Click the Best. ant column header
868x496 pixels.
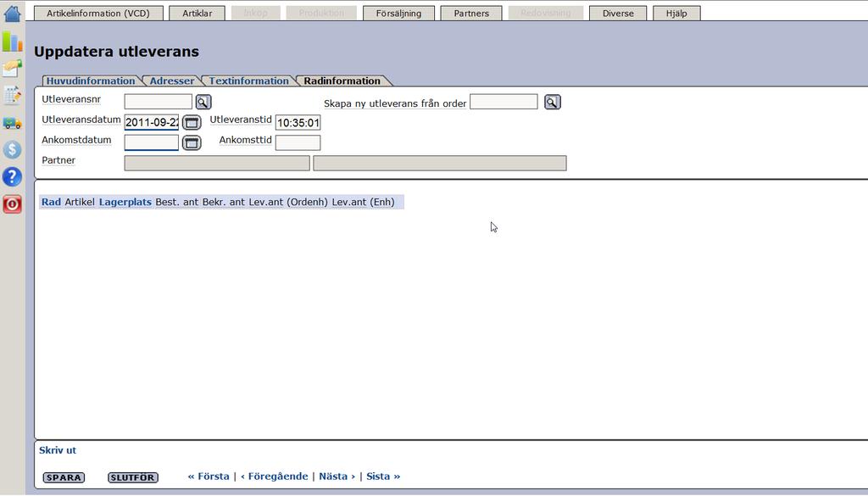click(176, 202)
